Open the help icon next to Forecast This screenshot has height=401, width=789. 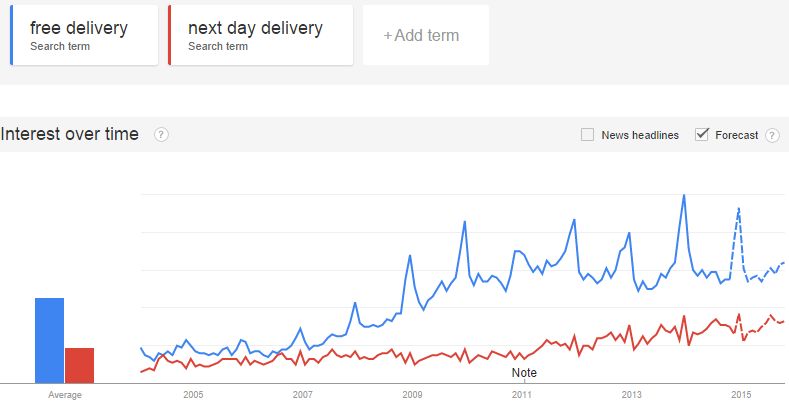point(772,135)
